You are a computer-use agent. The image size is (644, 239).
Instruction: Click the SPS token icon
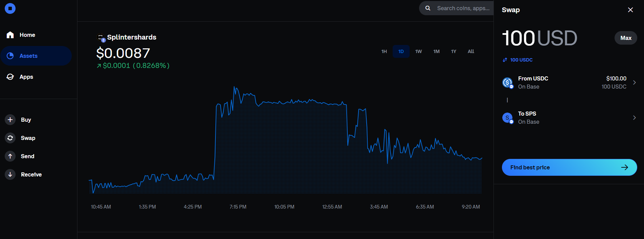point(507,118)
